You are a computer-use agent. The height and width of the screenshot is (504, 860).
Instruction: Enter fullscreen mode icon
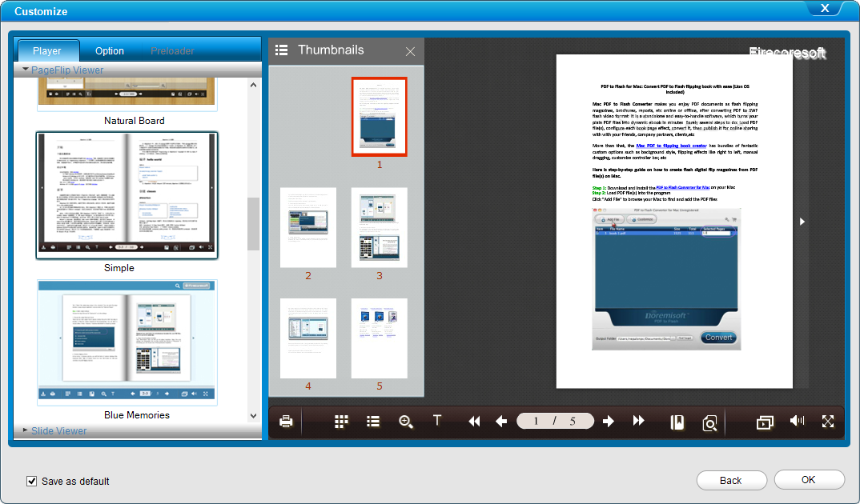[x=828, y=421]
